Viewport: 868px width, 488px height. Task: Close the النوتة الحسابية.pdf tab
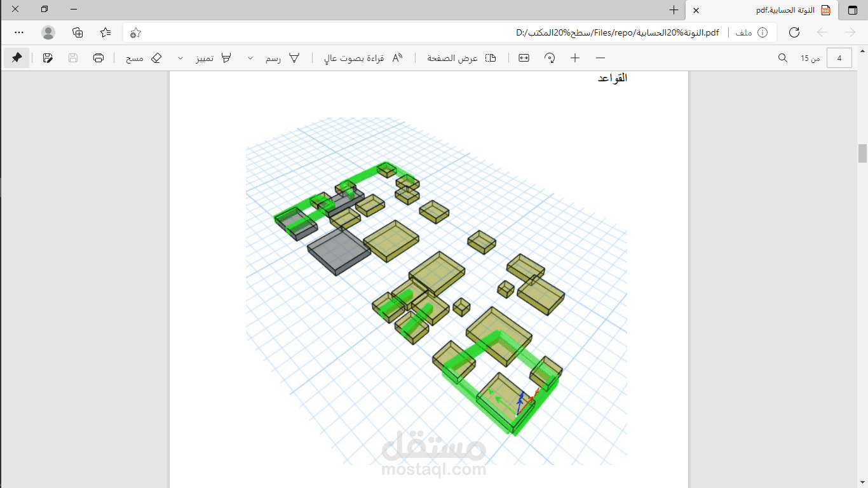point(696,11)
